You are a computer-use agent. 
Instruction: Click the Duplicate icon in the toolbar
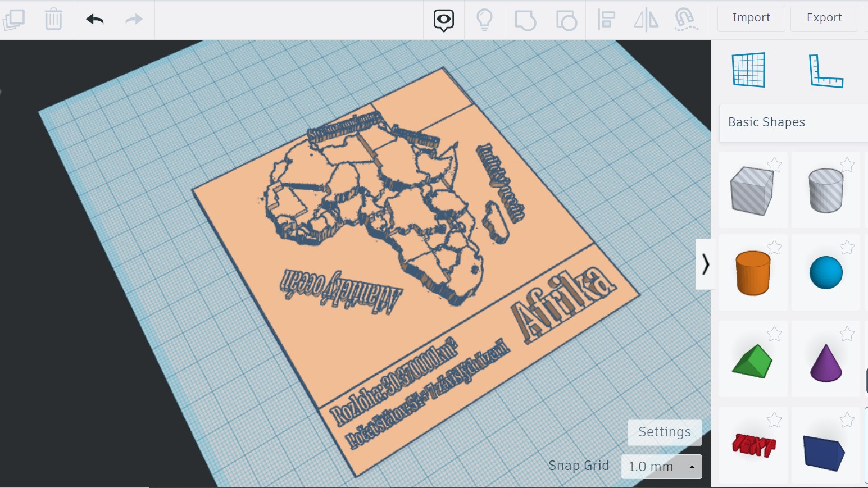point(13,20)
